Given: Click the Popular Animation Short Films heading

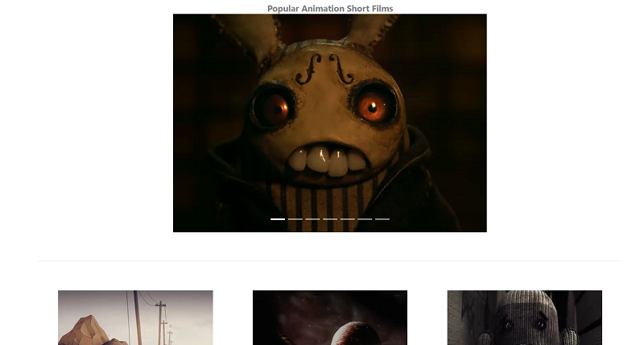Looking at the screenshot, I should (x=330, y=9).
